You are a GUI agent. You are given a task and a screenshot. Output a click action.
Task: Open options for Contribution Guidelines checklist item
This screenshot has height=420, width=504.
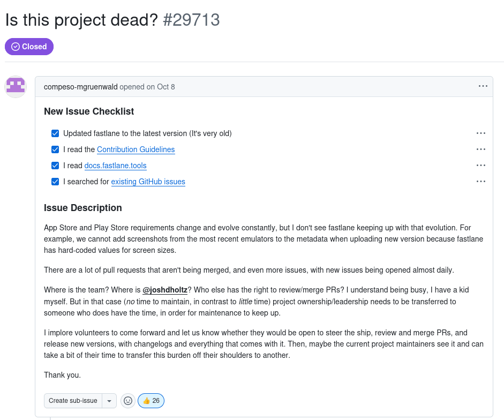pyautogui.click(x=480, y=149)
